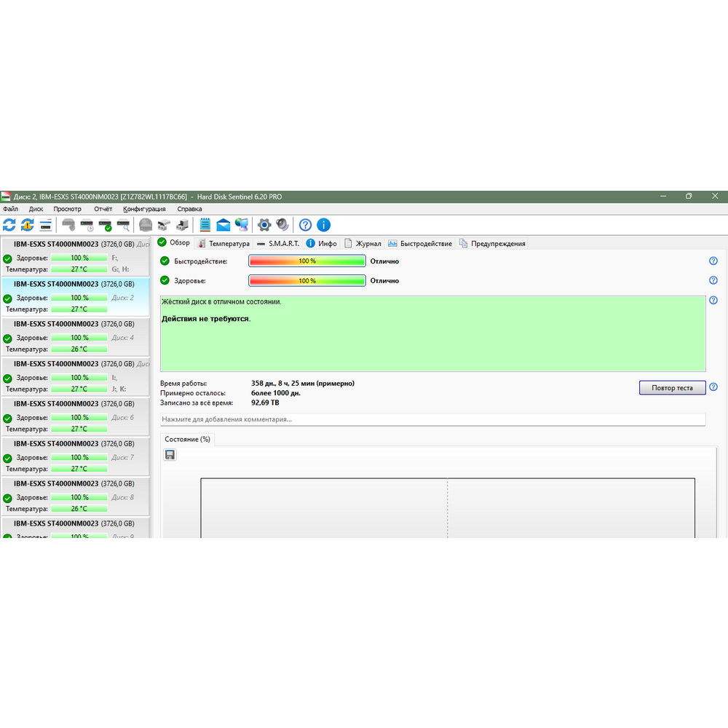Image resolution: width=728 pixels, height=728 pixels.
Task: Select the disk entry with drives I:, J:, K:
Action: [75, 376]
